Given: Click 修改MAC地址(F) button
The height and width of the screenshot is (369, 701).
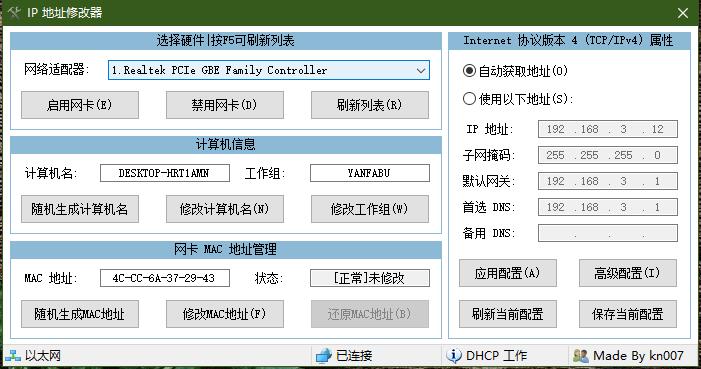Looking at the screenshot, I should (x=225, y=314).
